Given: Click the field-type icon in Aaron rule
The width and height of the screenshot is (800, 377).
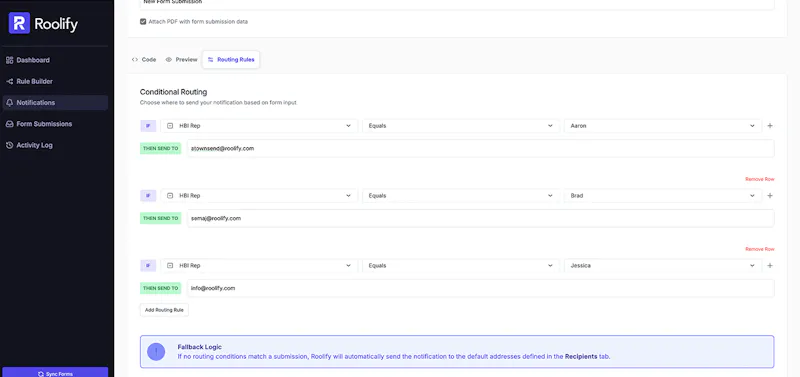Looking at the screenshot, I should [170, 125].
